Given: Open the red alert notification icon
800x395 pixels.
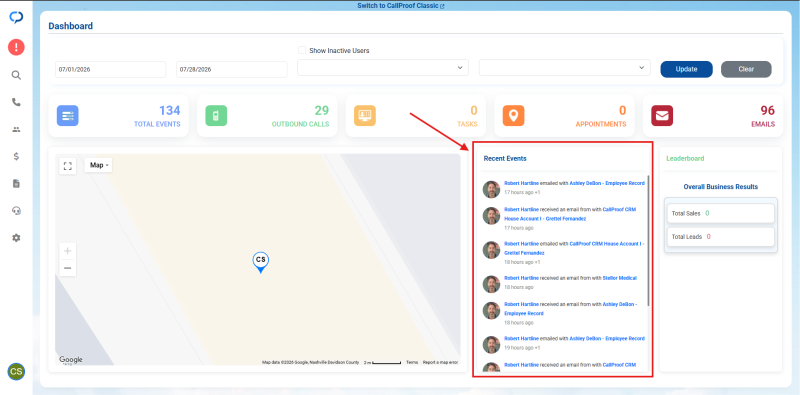Looking at the screenshot, I should (x=16, y=47).
